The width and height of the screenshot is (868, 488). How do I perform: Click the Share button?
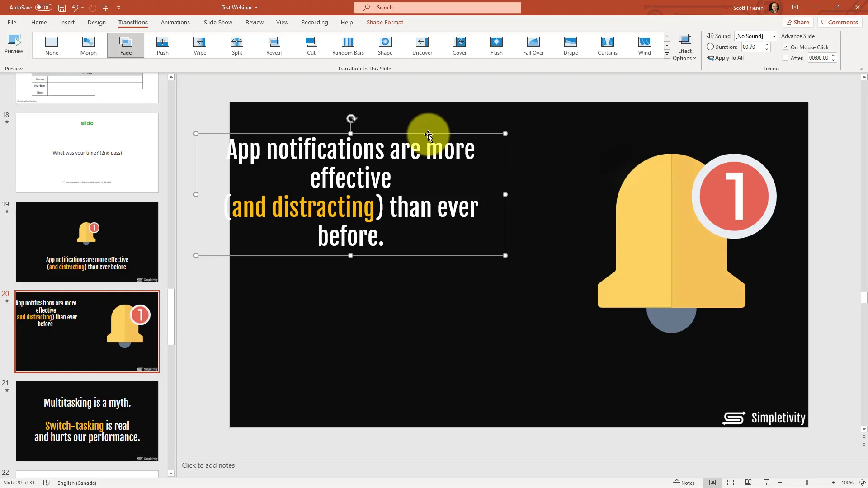[x=798, y=22]
